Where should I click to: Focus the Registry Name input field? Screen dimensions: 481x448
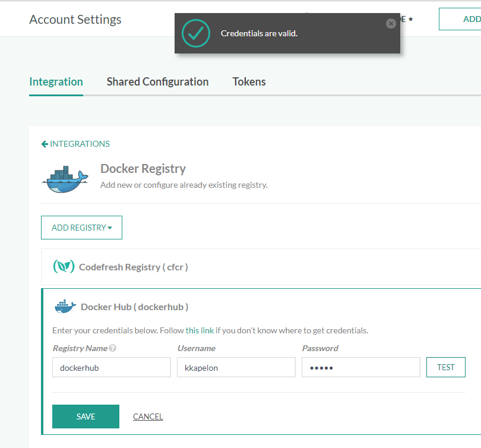click(x=111, y=367)
